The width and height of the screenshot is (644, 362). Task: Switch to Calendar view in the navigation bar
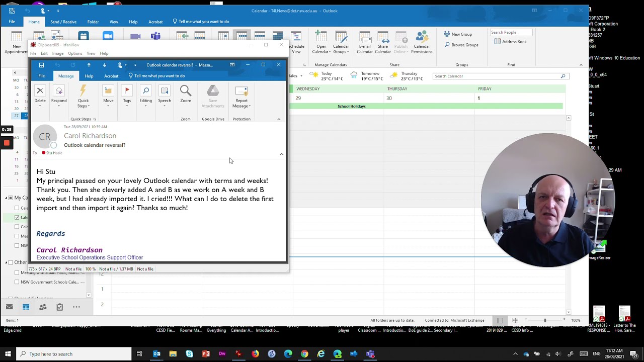(x=26, y=307)
